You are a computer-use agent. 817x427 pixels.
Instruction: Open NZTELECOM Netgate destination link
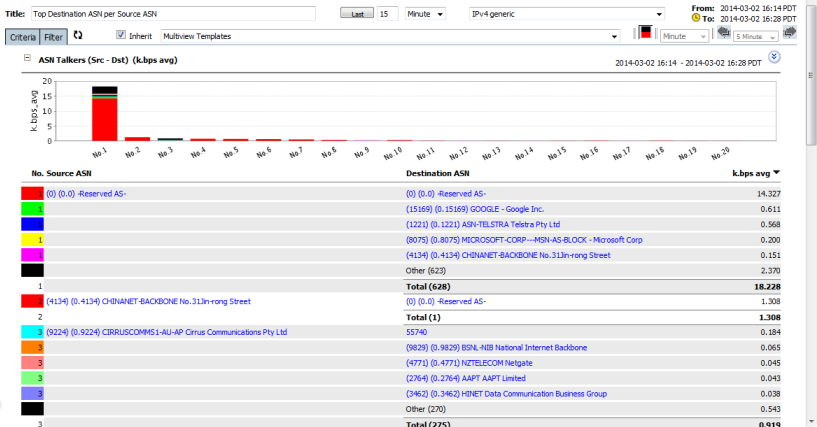point(469,363)
